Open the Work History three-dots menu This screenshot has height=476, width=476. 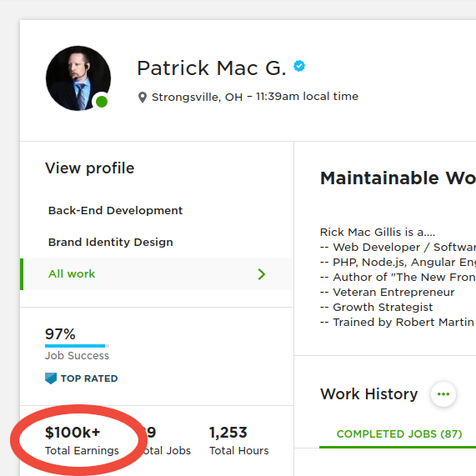(443, 394)
